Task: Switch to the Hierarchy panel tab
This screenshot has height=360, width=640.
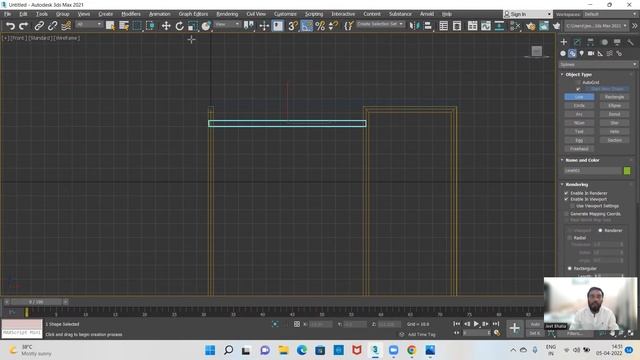Action: [x=591, y=42]
